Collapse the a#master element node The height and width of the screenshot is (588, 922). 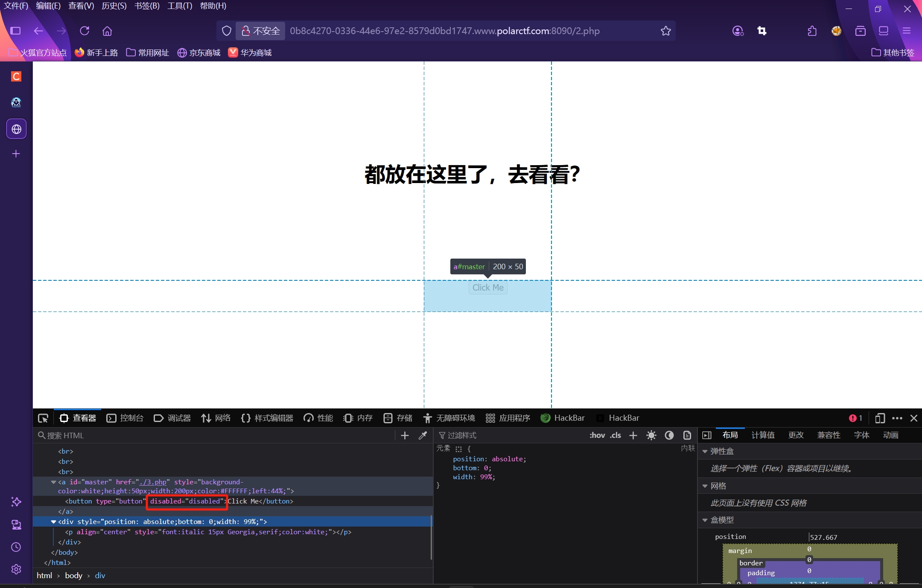tap(53, 482)
